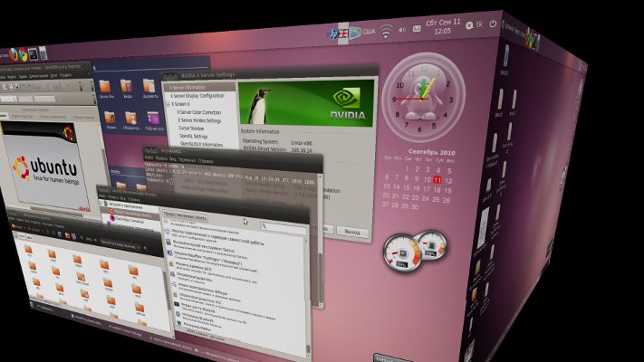The image size is (644, 362).
Task: Open the США keyboard layout indicator
Action: [369, 32]
